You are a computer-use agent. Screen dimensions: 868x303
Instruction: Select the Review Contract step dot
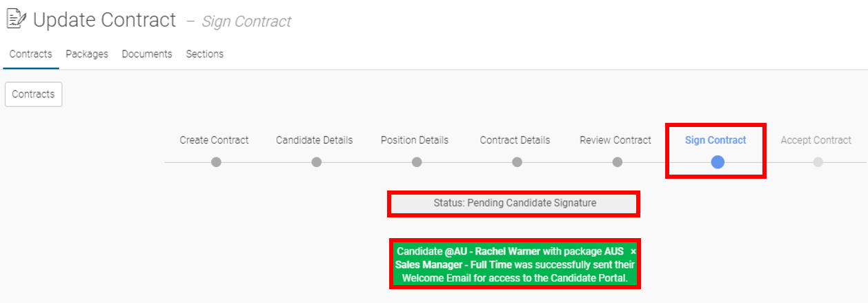[618, 162]
